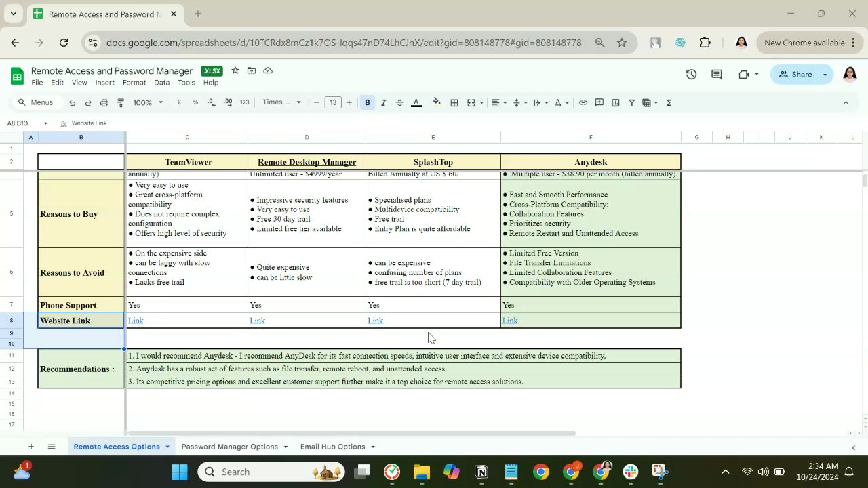Search menus with the Menus box

(36, 103)
